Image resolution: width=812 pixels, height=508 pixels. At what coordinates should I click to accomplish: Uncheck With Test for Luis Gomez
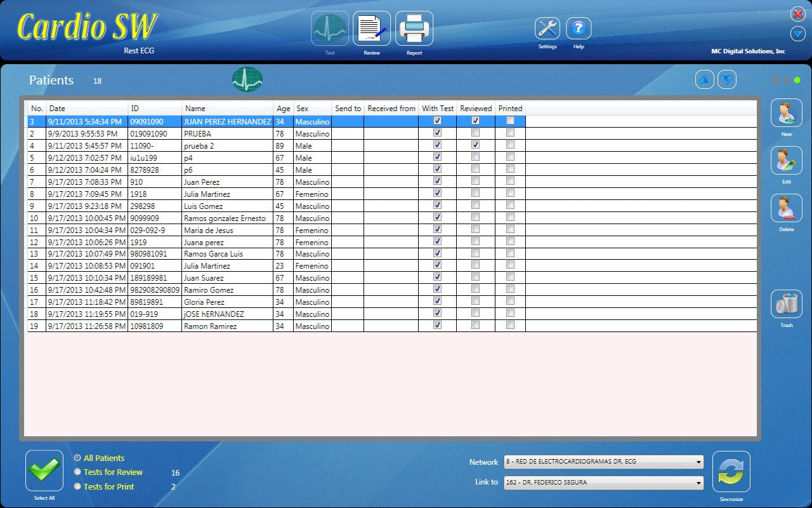(x=437, y=205)
